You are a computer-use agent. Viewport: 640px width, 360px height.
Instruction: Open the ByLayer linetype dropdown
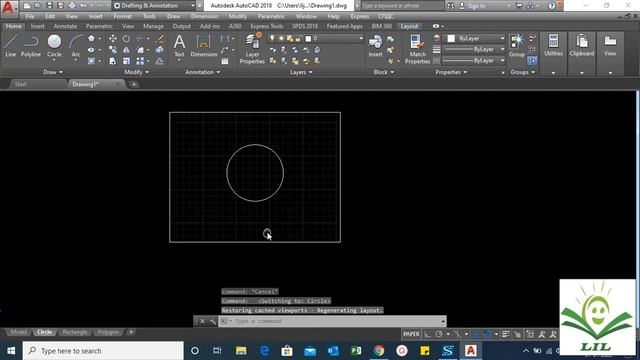click(x=474, y=60)
